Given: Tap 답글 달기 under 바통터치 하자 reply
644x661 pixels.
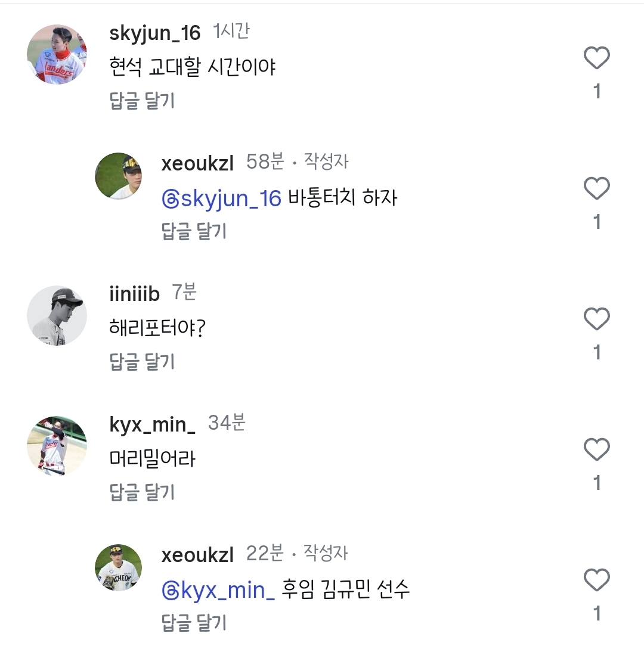Looking at the screenshot, I should (194, 231).
